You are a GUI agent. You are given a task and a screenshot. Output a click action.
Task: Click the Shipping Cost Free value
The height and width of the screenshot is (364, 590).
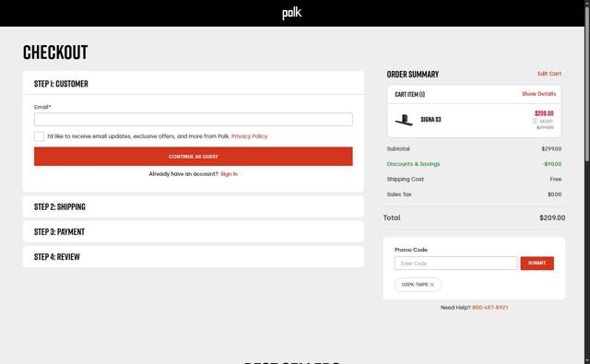[x=556, y=180]
